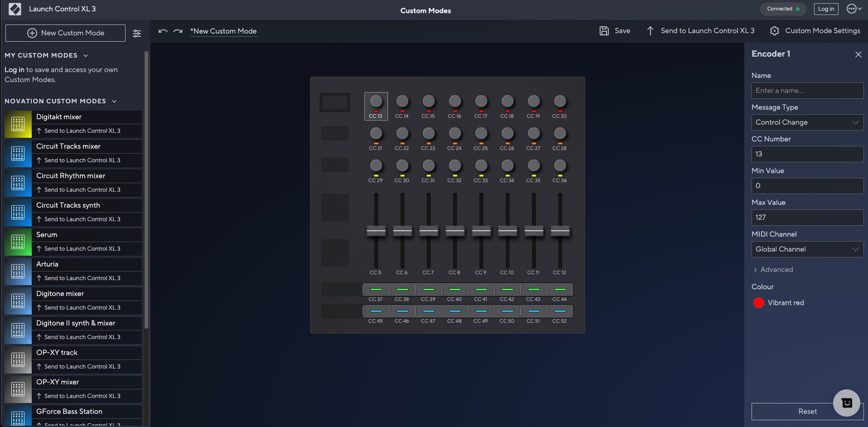This screenshot has width=868, height=427.
Task: Collapse the Novation Custom Modes section
Action: click(114, 102)
